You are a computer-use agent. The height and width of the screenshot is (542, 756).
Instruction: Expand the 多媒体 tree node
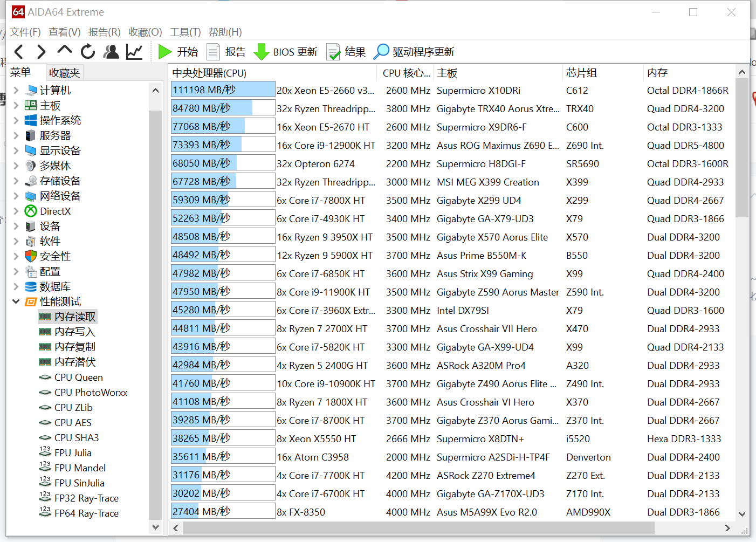pyautogui.click(x=16, y=166)
